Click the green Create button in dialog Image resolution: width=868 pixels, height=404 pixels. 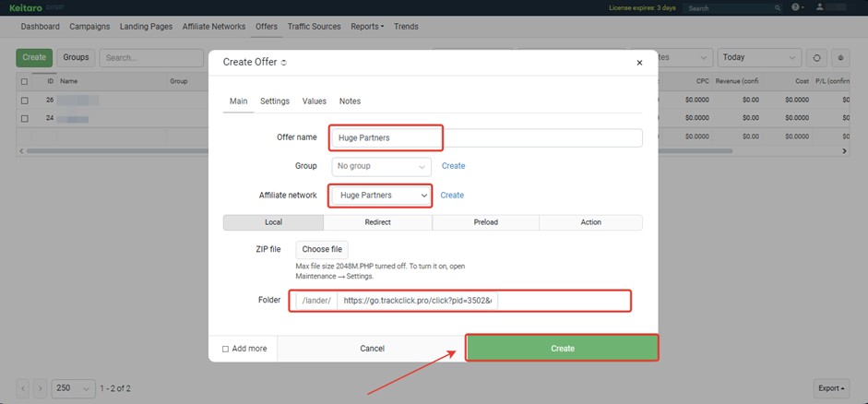(x=563, y=348)
